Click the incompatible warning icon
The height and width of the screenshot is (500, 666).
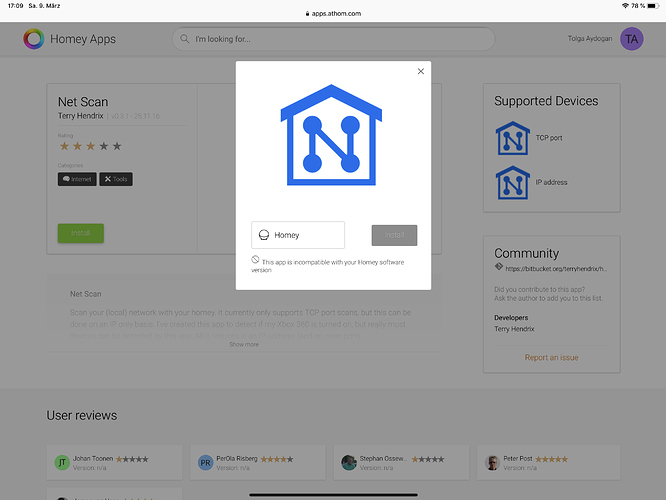pyautogui.click(x=255, y=259)
